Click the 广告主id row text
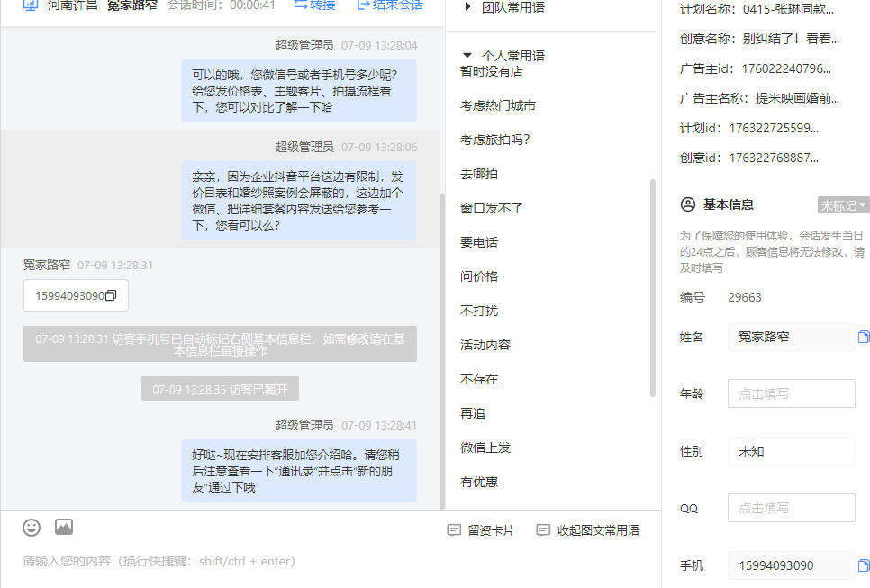Viewport: 870px width, 588px height. 755,68
